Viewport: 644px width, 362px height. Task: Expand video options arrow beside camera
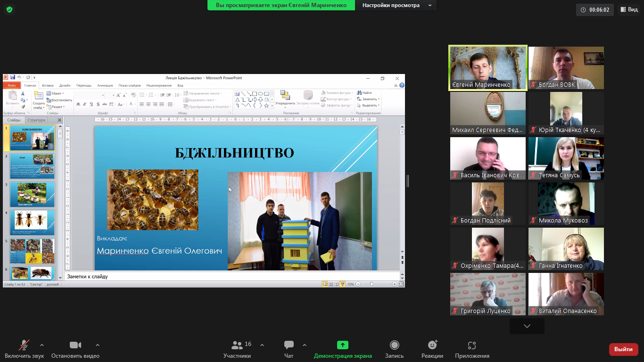click(x=98, y=345)
